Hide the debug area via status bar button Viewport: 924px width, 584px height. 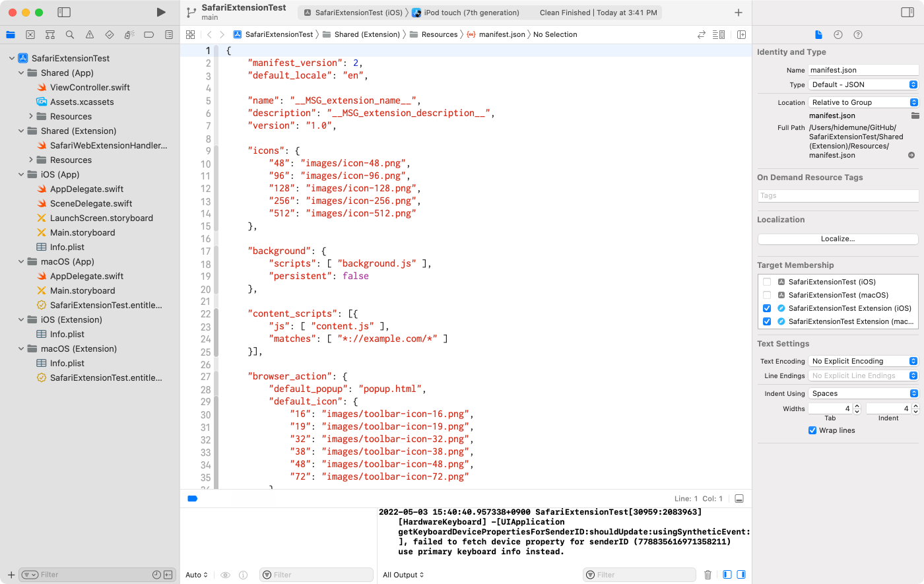739,499
